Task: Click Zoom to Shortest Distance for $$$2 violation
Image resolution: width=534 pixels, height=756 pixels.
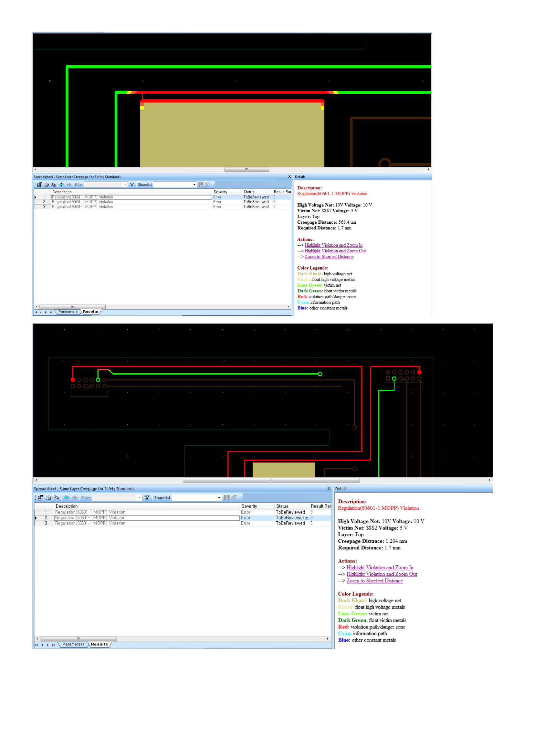Action: (x=374, y=581)
